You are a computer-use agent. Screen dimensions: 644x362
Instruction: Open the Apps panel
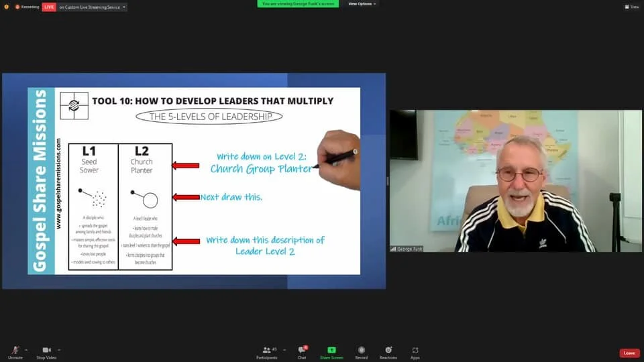415,353
